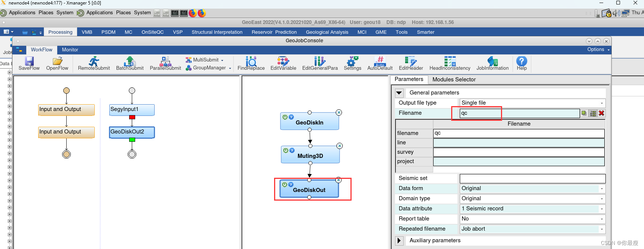Open the EditVariable tool
This screenshot has width=644, height=249.
(283, 61)
